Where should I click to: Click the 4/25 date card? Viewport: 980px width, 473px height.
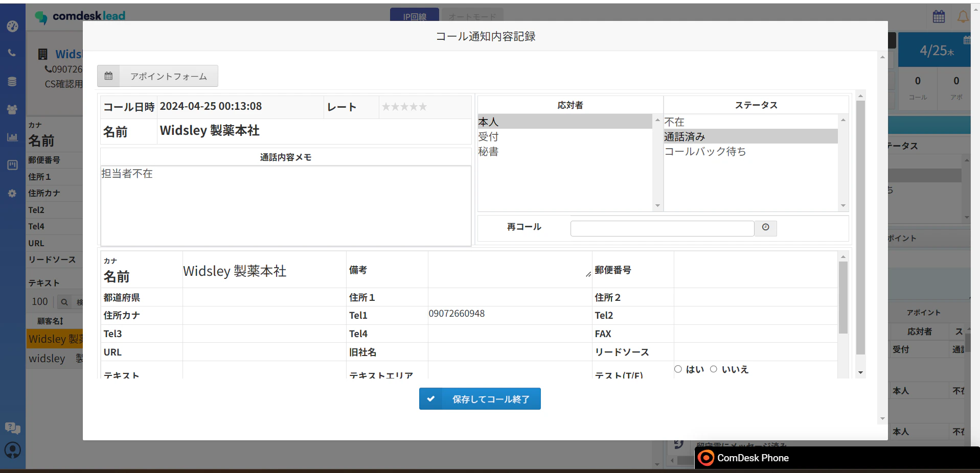click(934, 50)
